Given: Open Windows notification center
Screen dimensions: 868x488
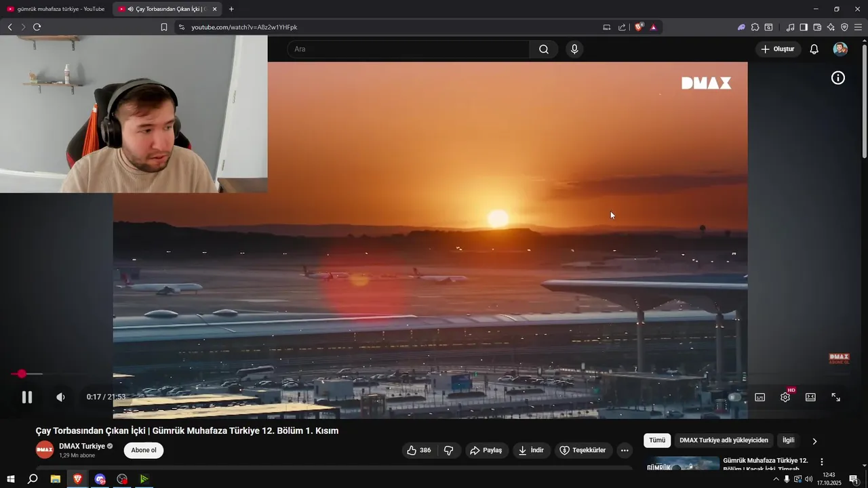Looking at the screenshot, I should pyautogui.click(x=853, y=479).
